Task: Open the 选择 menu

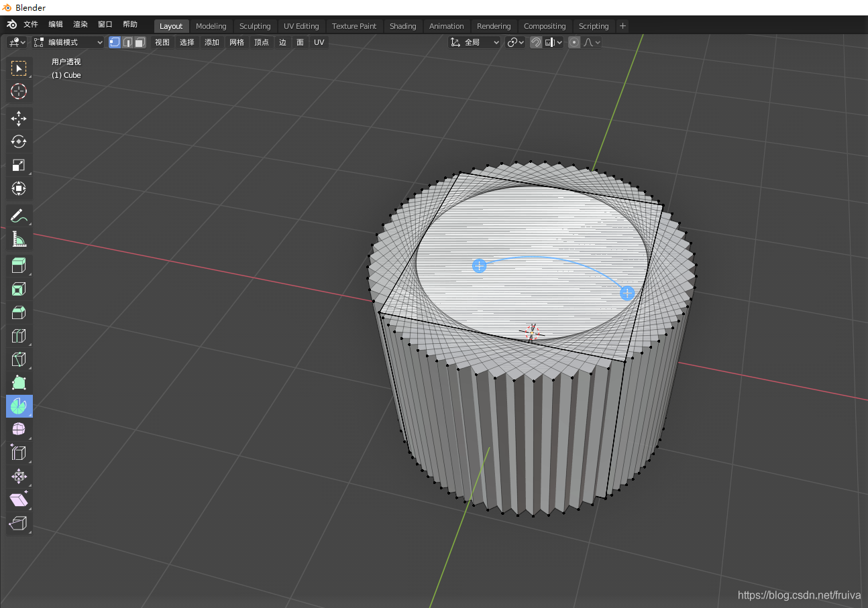Action: 187,42
